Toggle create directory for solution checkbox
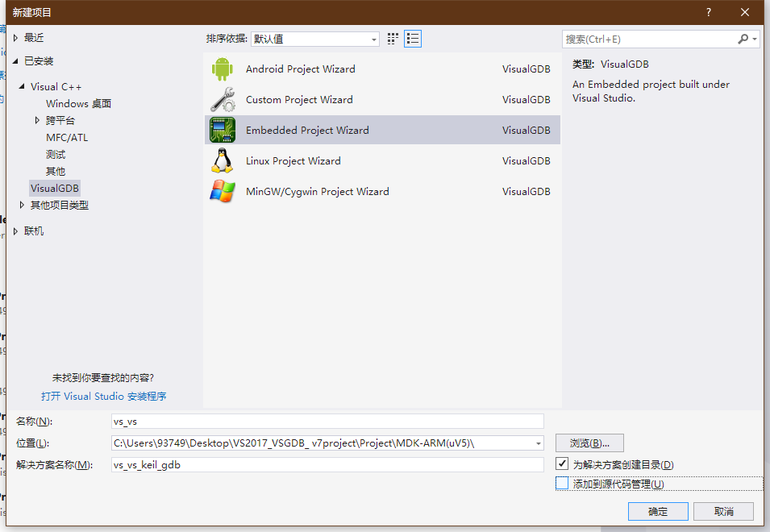This screenshot has height=532, width=770. coord(562,463)
